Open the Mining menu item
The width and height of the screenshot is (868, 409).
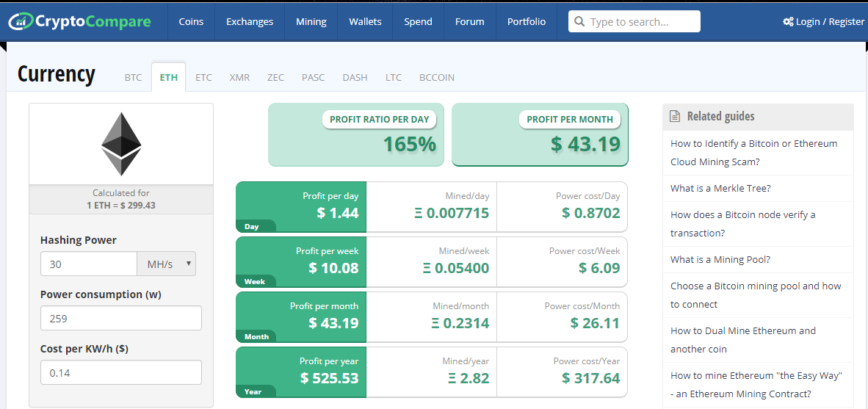click(311, 22)
